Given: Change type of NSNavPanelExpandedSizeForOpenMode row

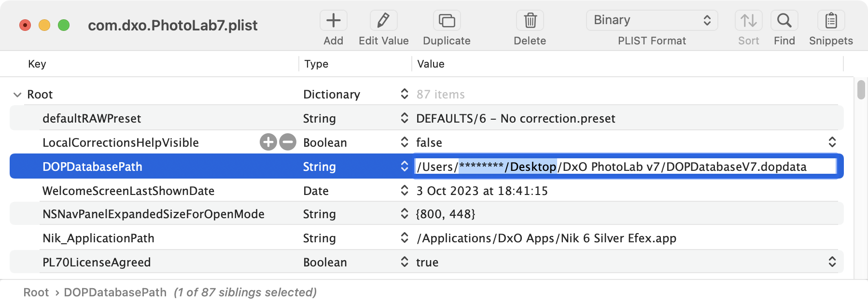Looking at the screenshot, I should point(405,213).
